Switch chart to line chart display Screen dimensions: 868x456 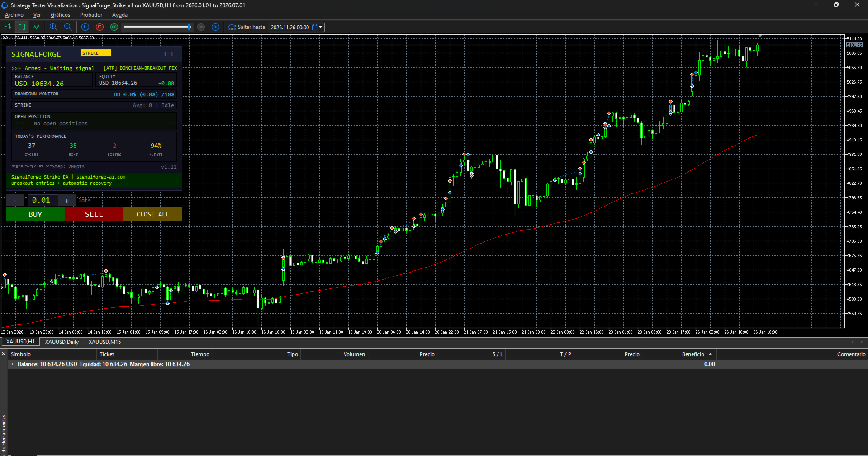point(37,27)
